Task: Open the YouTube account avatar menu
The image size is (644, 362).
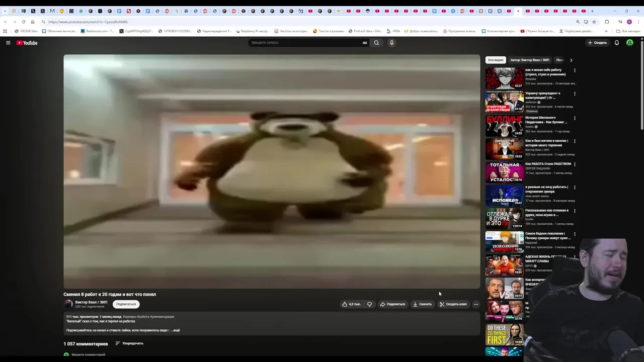Action: [629, 43]
